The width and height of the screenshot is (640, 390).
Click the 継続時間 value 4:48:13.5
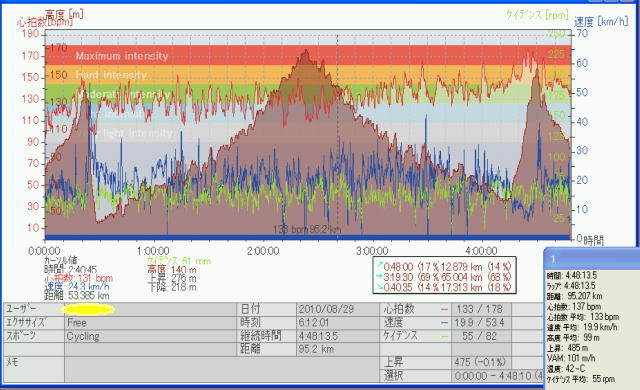point(318,336)
